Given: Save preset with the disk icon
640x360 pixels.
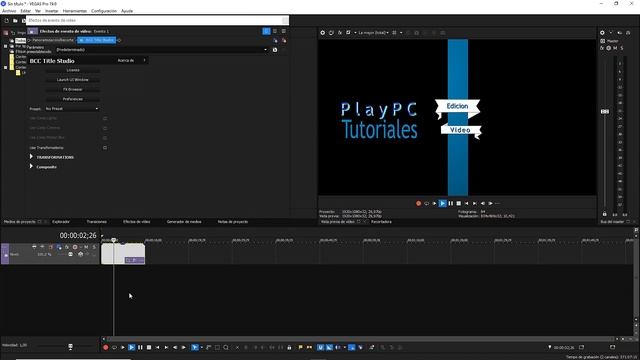Looking at the screenshot, I should click(275, 50).
